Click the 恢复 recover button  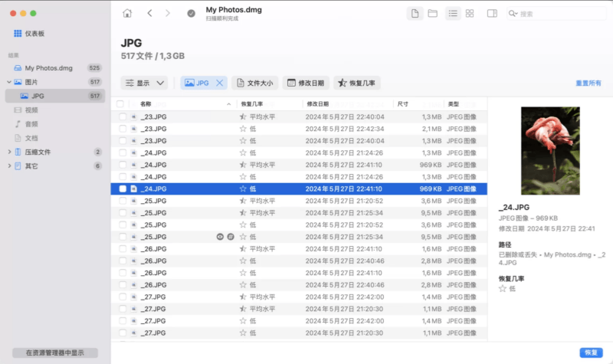click(x=591, y=353)
